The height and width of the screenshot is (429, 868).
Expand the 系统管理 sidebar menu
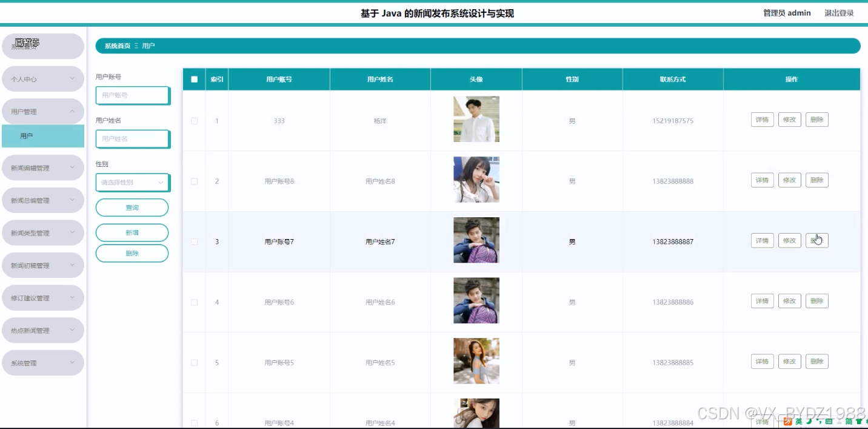pos(42,363)
